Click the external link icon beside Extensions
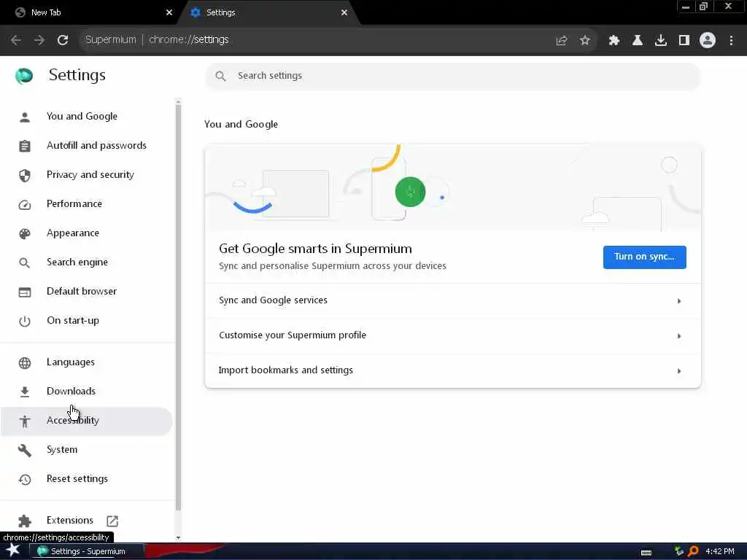This screenshot has width=747, height=560. pos(112,521)
